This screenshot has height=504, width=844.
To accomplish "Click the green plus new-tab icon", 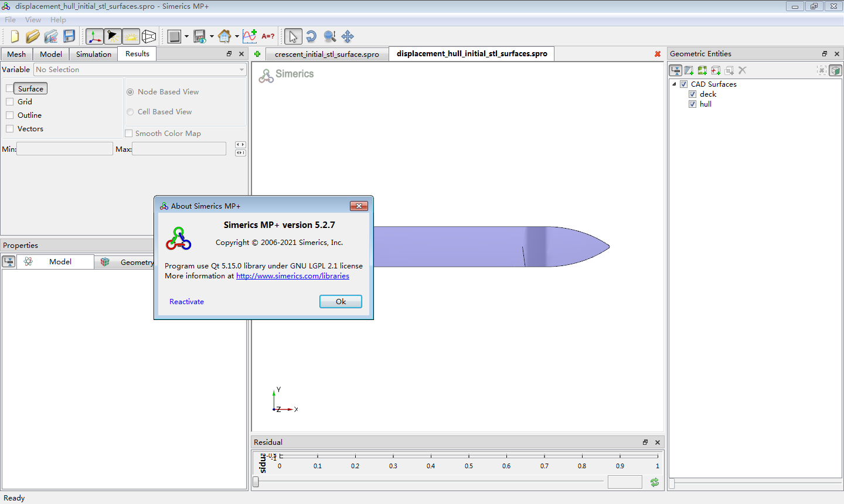I will (257, 54).
